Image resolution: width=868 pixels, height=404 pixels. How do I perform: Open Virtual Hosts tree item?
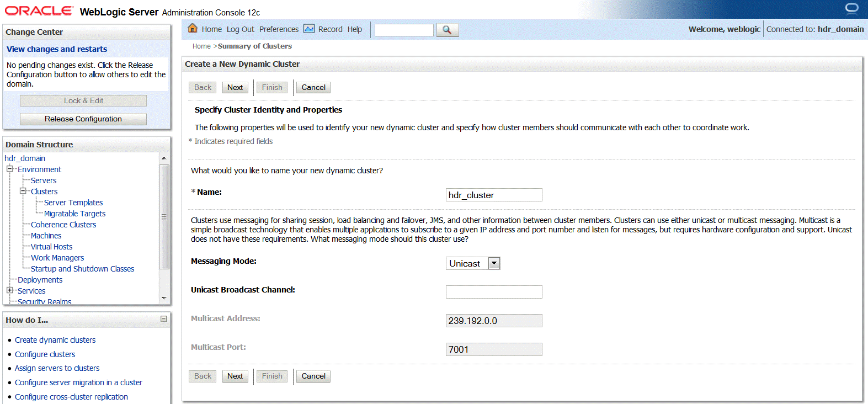[51, 247]
